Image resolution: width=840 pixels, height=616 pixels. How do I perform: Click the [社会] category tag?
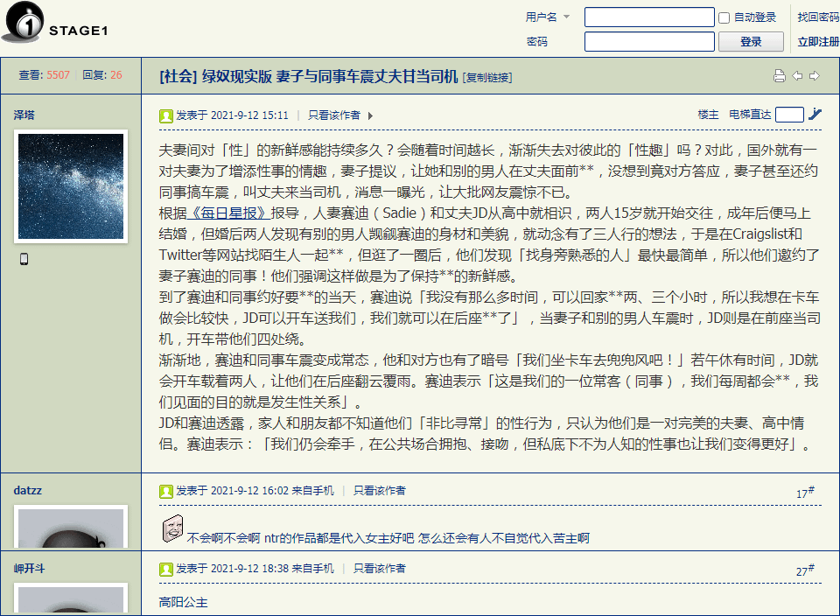click(x=178, y=77)
